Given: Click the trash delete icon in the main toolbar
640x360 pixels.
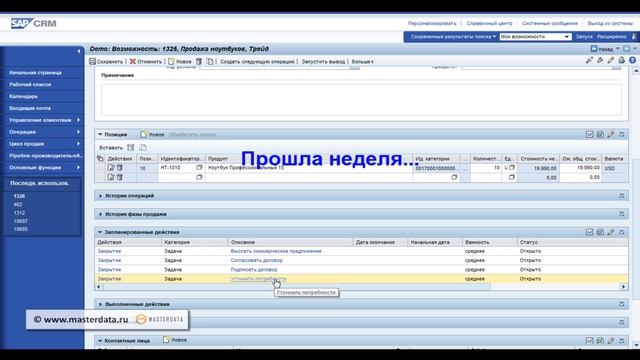Looking at the screenshot, I should pos(199,62).
